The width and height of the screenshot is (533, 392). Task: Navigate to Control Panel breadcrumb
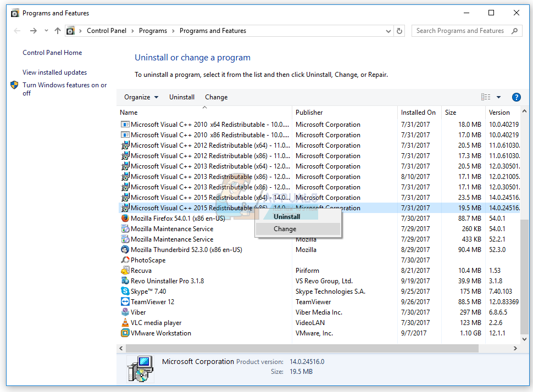click(x=107, y=31)
